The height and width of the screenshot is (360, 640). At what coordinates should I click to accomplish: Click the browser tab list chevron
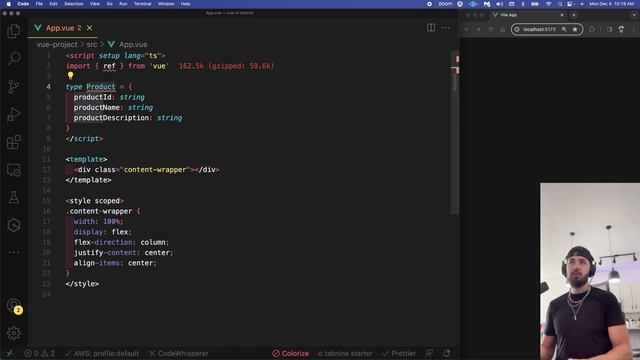click(634, 15)
